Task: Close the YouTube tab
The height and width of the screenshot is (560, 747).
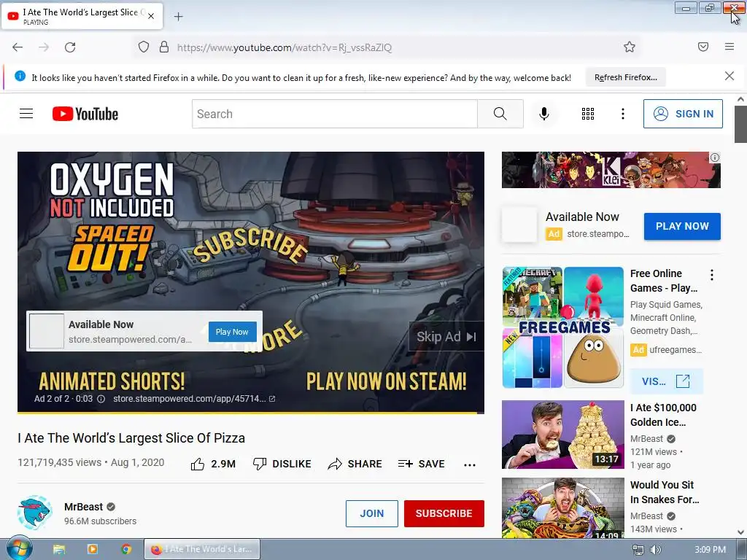Action: point(151,16)
